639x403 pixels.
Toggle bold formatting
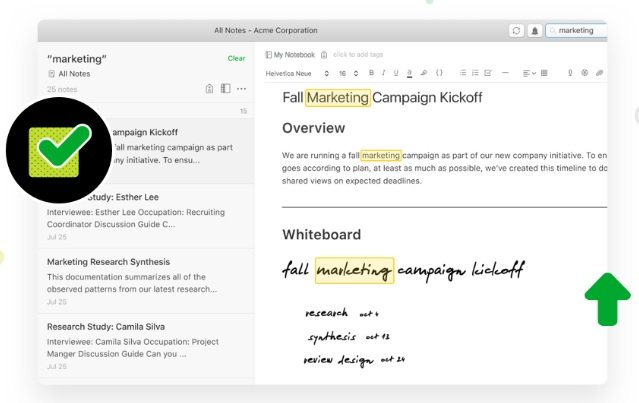pyautogui.click(x=371, y=73)
